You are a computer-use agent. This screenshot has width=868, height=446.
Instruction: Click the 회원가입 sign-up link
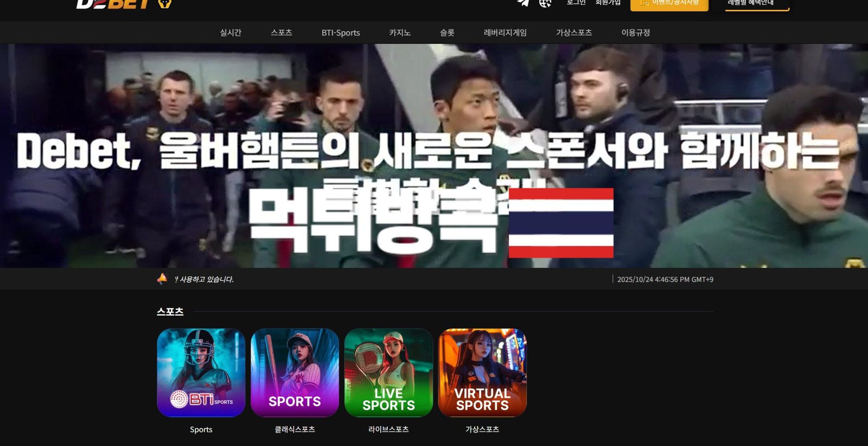608,3
